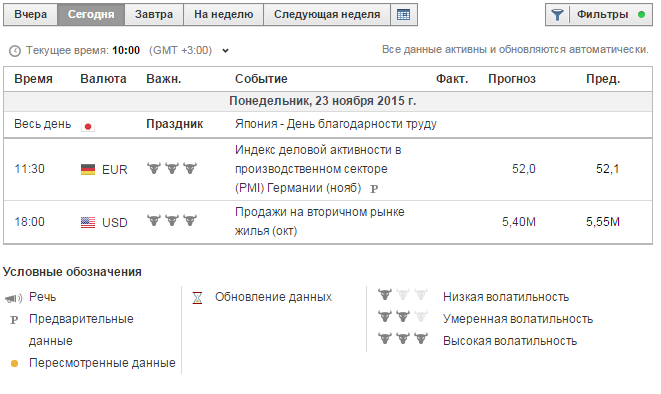
Task: Click the 18:00 time cell
Action: point(30,222)
